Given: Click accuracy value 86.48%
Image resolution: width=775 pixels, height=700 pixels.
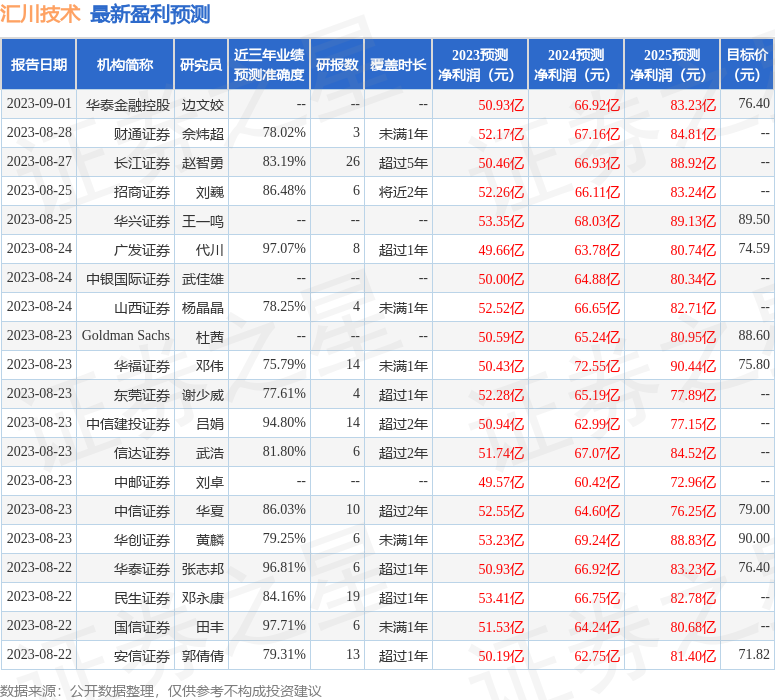Looking at the screenshot, I should [x=284, y=190].
